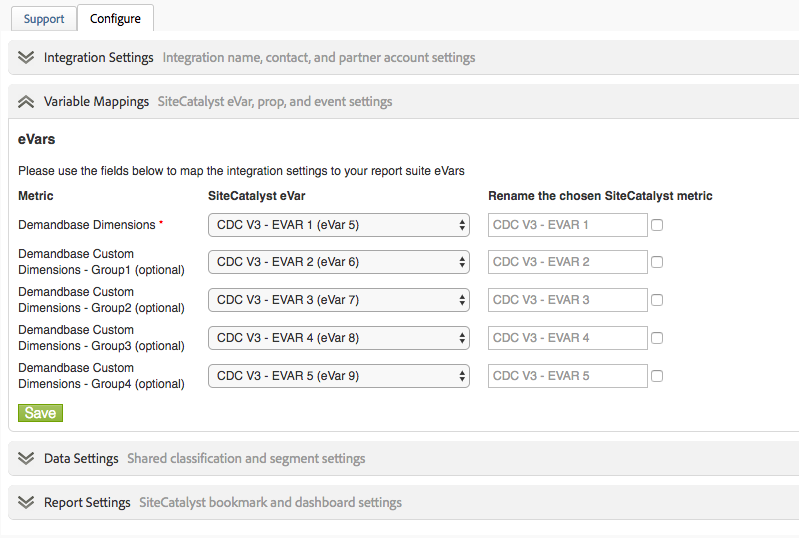The height and width of the screenshot is (538, 799).
Task: Click the CDC V3 - EVAR 5 rename field
Action: point(568,376)
